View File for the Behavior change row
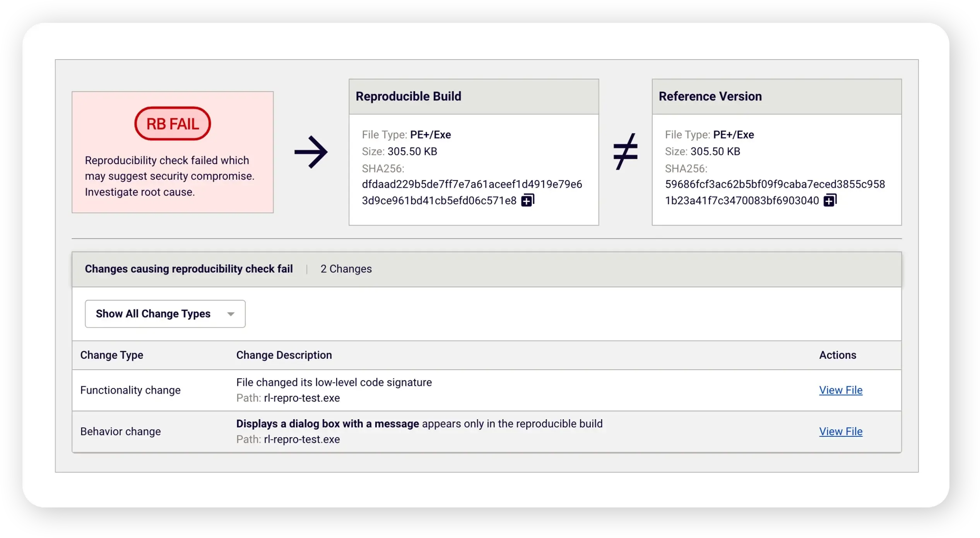 tap(840, 431)
